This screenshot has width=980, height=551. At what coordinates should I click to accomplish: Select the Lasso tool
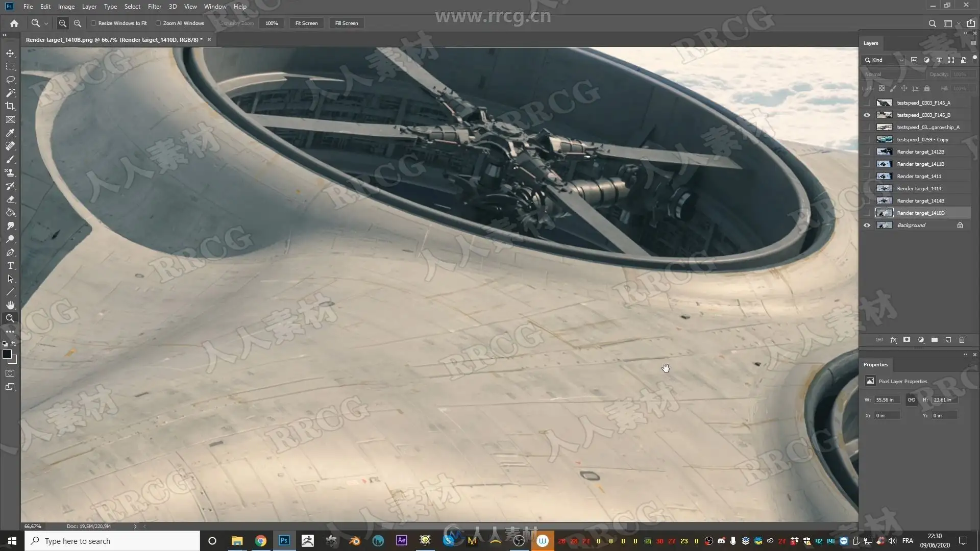coord(10,80)
